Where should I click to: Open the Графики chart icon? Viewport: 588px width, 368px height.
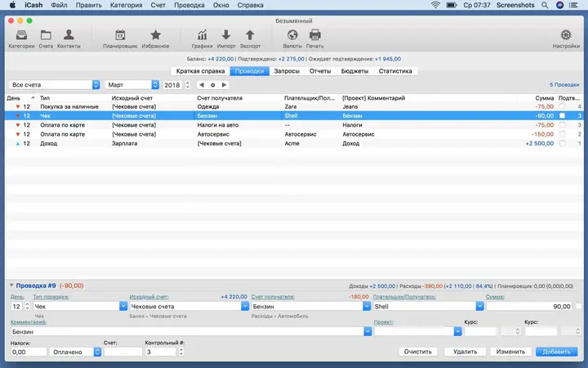pyautogui.click(x=203, y=35)
